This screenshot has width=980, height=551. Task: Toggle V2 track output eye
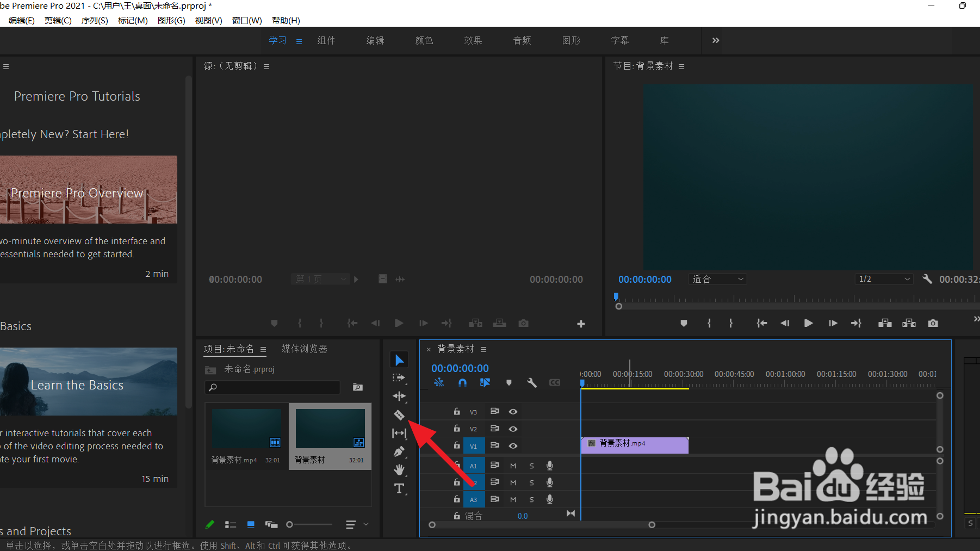pos(513,429)
